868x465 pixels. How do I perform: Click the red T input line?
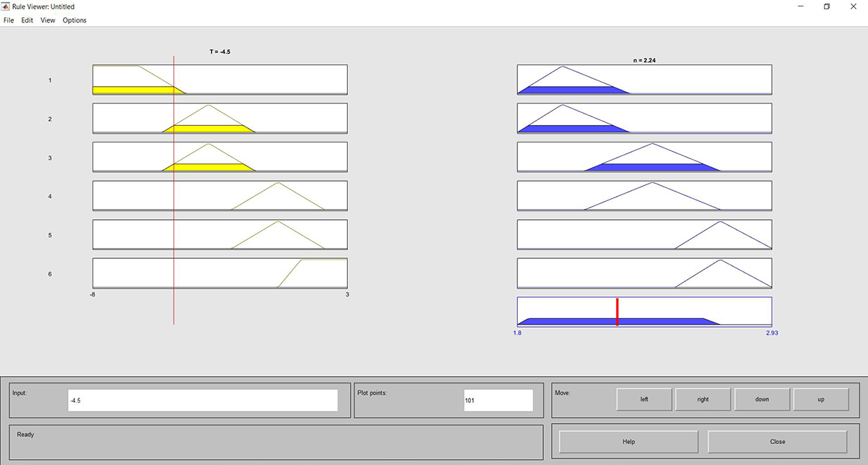click(174, 304)
